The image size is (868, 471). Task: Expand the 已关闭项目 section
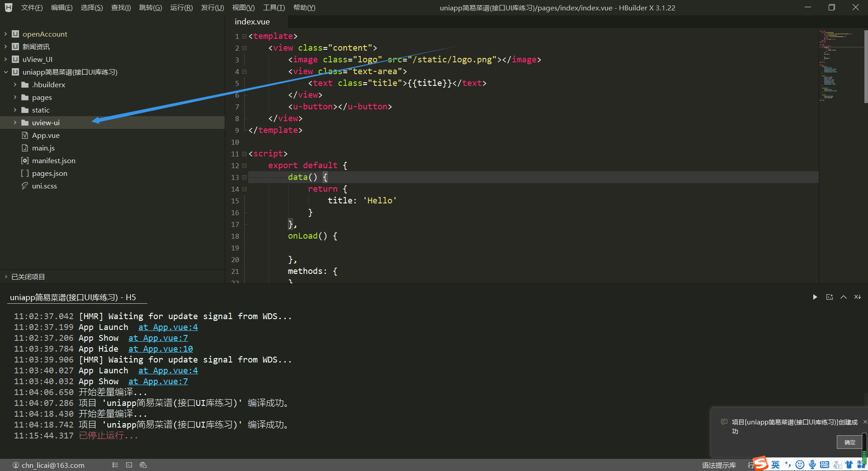[6, 277]
